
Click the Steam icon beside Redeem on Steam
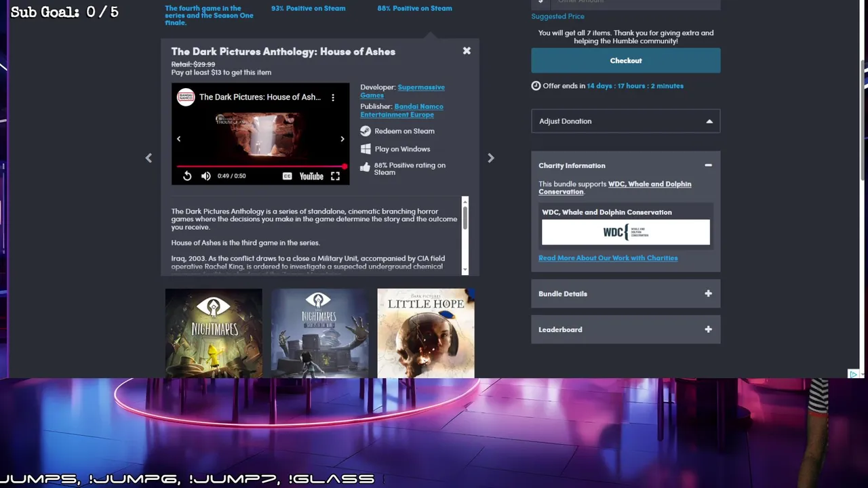[x=366, y=131]
